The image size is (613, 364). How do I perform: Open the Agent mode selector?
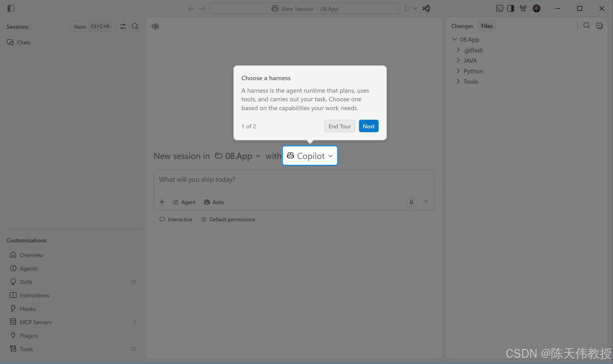pos(184,202)
